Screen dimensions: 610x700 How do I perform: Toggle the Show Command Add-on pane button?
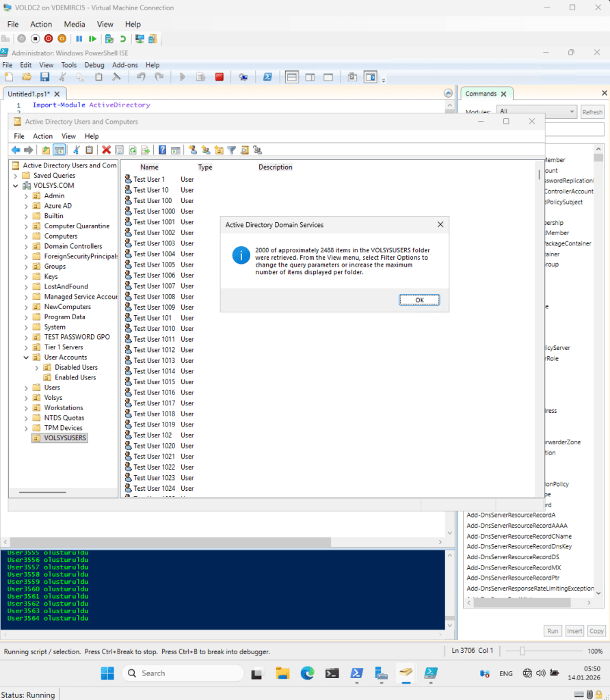click(370, 77)
